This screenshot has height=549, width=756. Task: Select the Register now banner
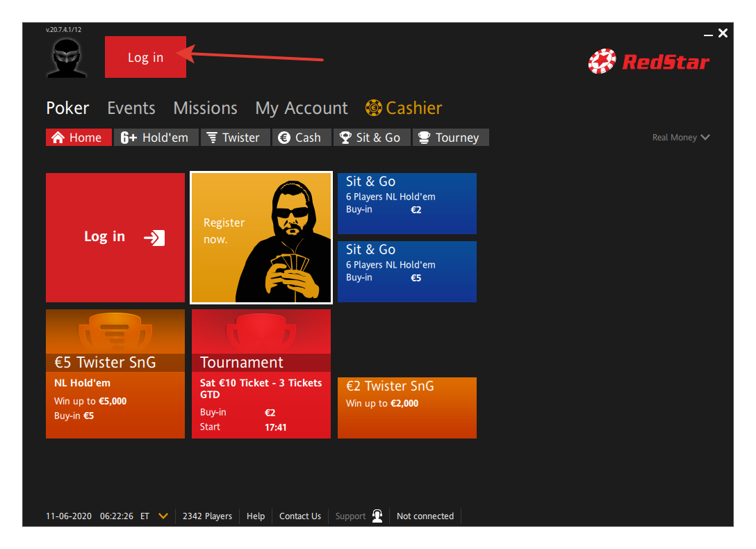click(261, 237)
